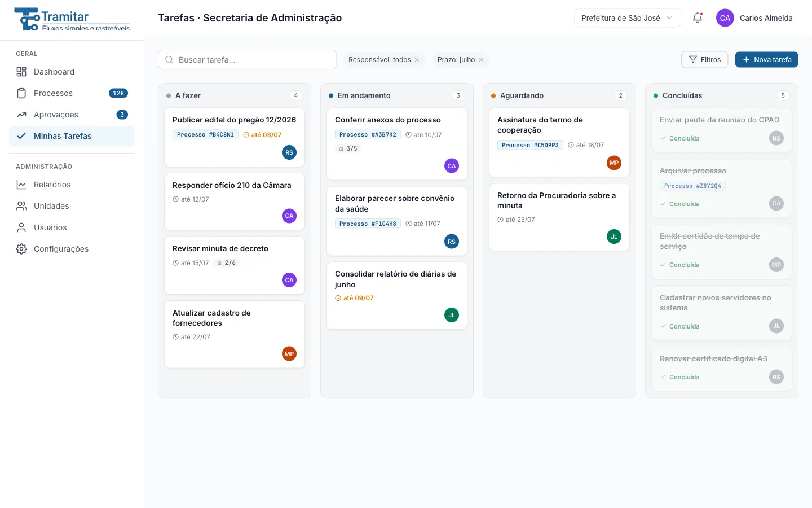The width and height of the screenshot is (812, 508).
Task: Open the notifications bell
Action: 698,17
